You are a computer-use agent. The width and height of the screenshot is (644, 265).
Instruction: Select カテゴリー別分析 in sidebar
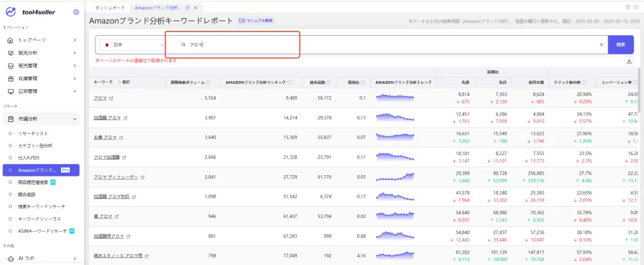tap(35, 146)
